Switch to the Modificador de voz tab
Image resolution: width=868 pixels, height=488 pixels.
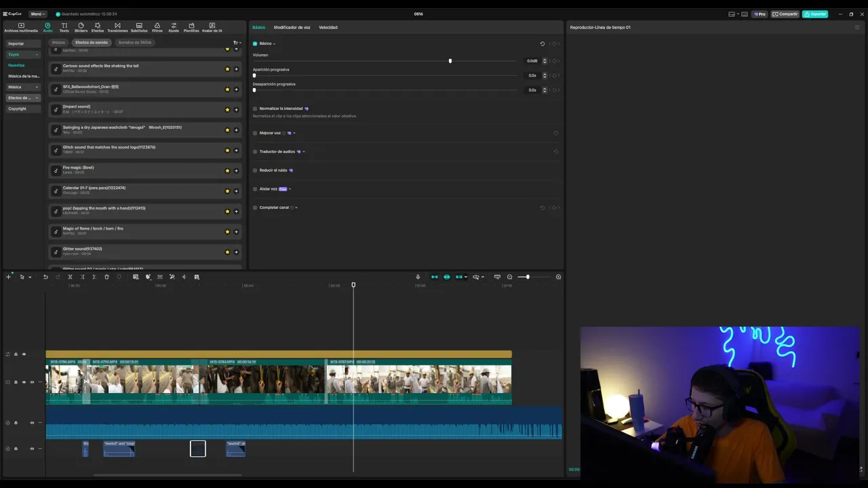tap(292, 27)
